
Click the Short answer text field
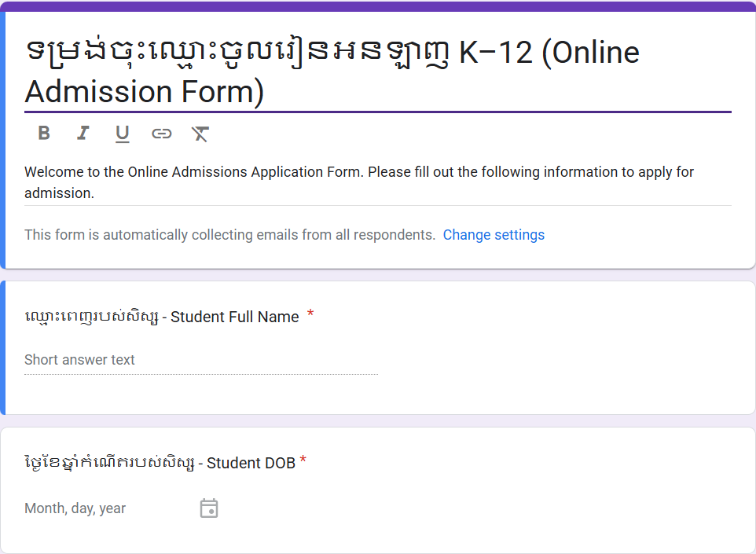pos(201,360)
